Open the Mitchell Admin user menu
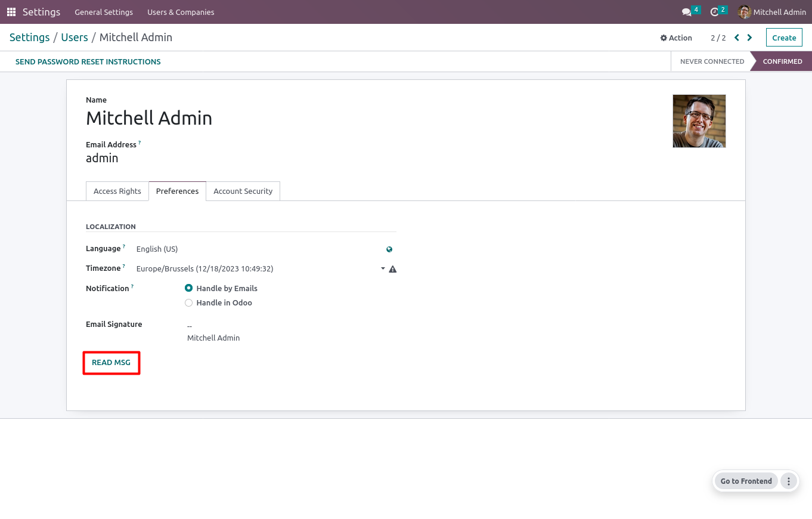This screenshot has width=812, height=519. click(x=772, y=12)
